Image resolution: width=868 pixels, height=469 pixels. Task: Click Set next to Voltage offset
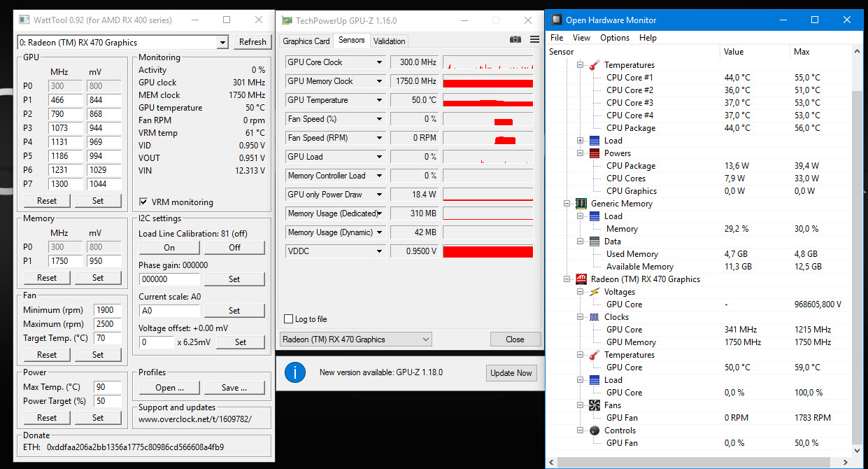(x=241, y=342)
